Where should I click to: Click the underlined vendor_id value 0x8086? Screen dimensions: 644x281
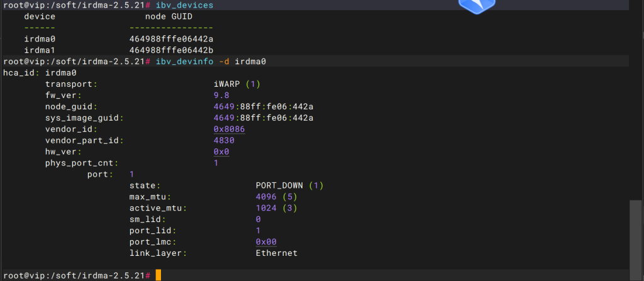[229, 129]
